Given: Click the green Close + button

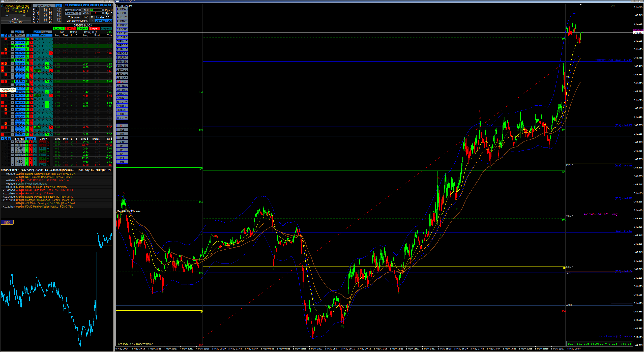Looking at the screenshot, I should click(x=82, y=28).
